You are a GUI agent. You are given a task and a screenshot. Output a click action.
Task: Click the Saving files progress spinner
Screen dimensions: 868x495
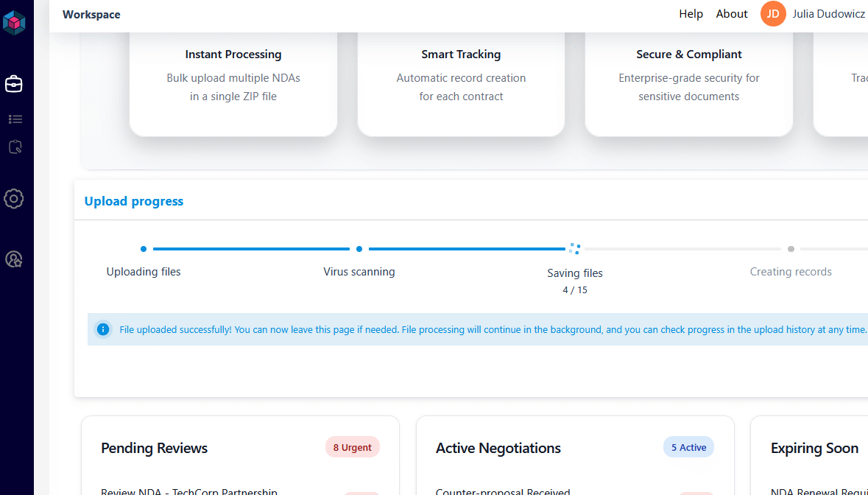coord(575,249)
